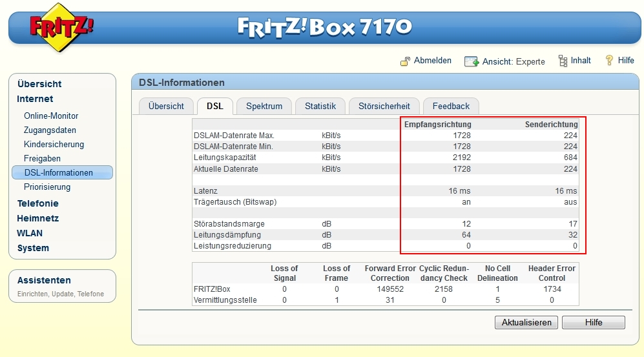Click the Inhalt sitemap icon
The width and height of the screenshot is (644, 357).
(563, 61)
